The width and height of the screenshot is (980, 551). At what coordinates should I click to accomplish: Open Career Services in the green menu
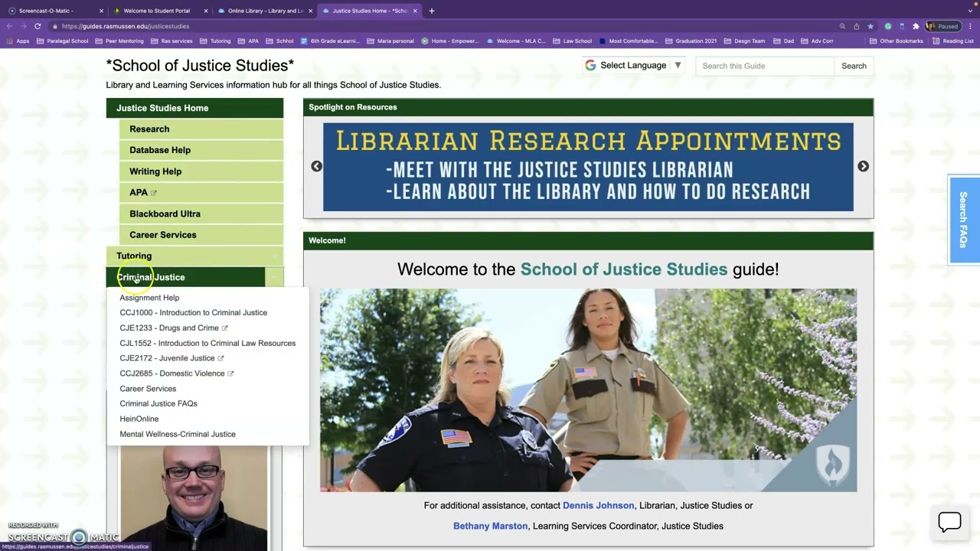(x=201, y=235)
